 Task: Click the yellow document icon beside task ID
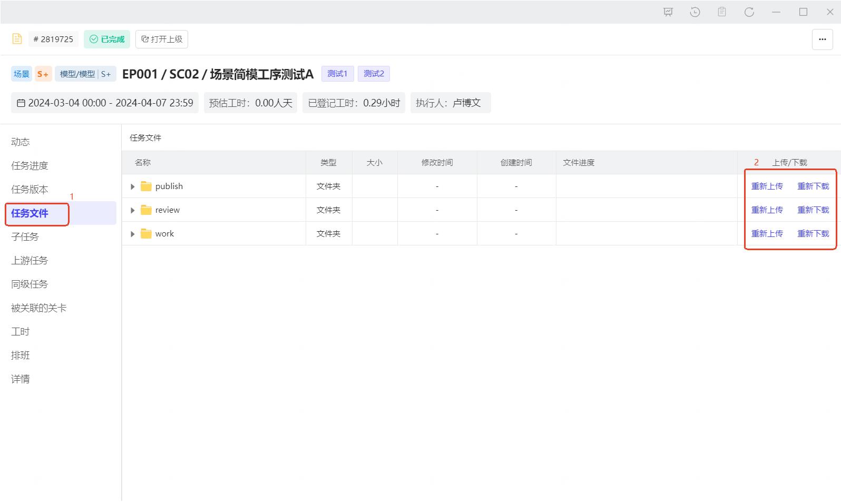coord(17,39)
